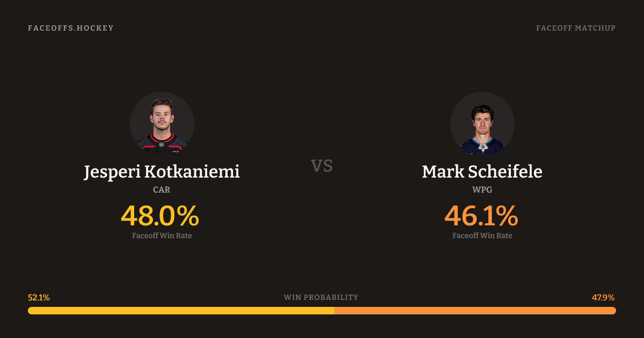Click the CAR team abbreviation
The height and width of the screenshot is (338, 644).
tap(162, 189)
